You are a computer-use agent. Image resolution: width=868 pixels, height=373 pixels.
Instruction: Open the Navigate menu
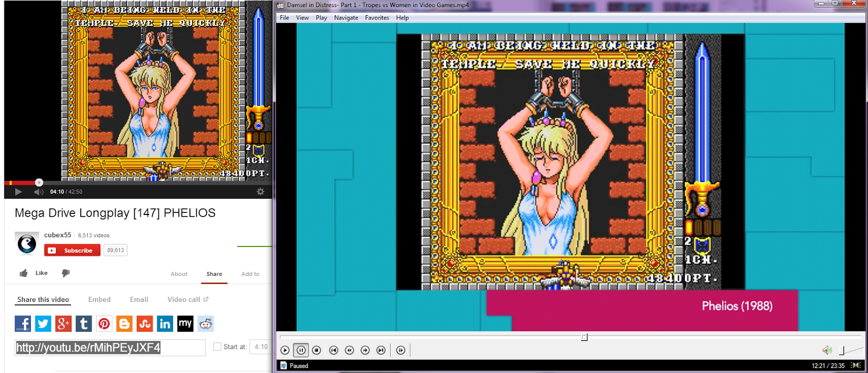click(x=346, y=18)
